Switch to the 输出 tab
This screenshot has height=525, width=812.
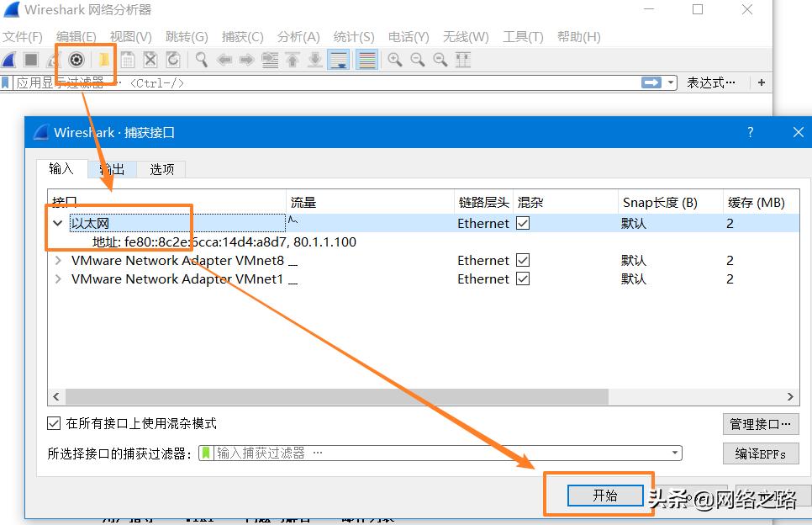(x=112, y=169)
